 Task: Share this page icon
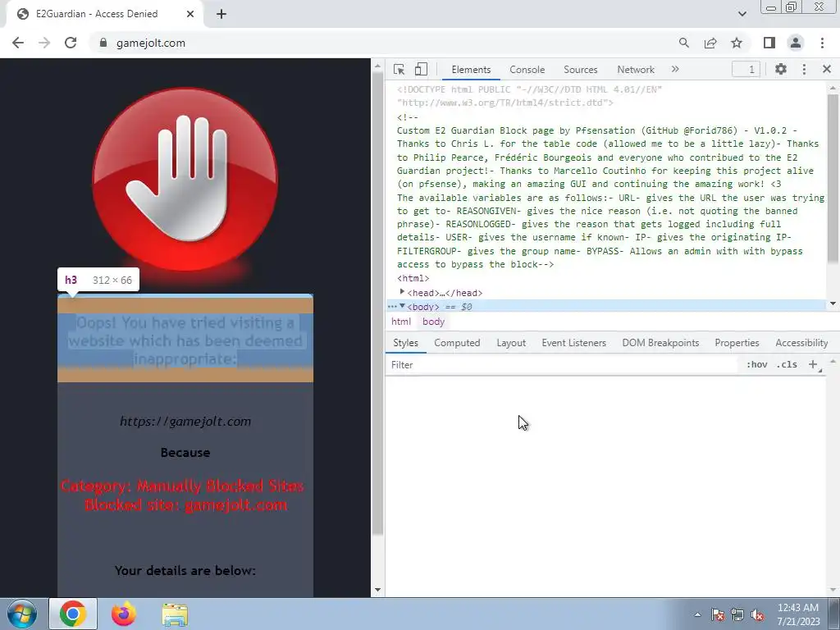pyautogui.click(x=710, y=43)
